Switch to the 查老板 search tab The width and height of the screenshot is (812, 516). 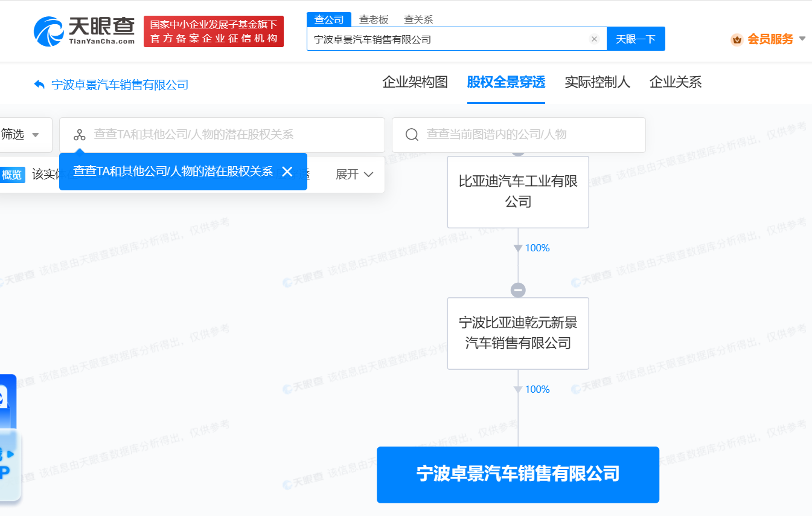(374, 19)
